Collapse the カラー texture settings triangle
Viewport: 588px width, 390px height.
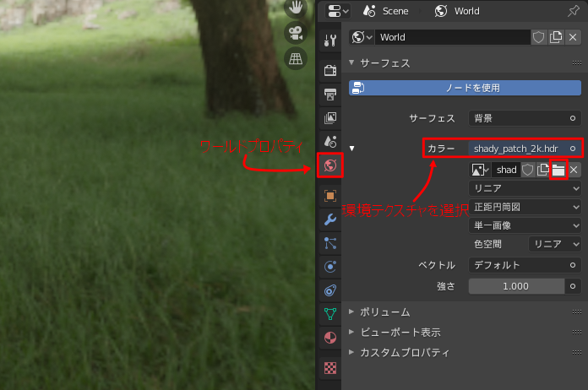(x=351, y=149)
